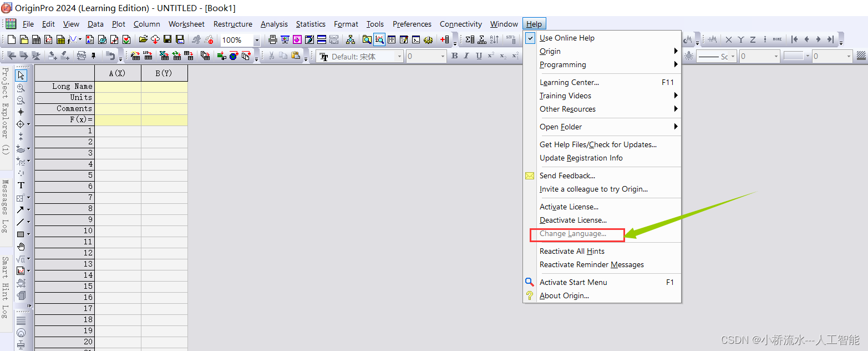Screen dimensions: 868x351
Task: Select column header A(X)
Action: pyautogui.click(x=118, y=73)
